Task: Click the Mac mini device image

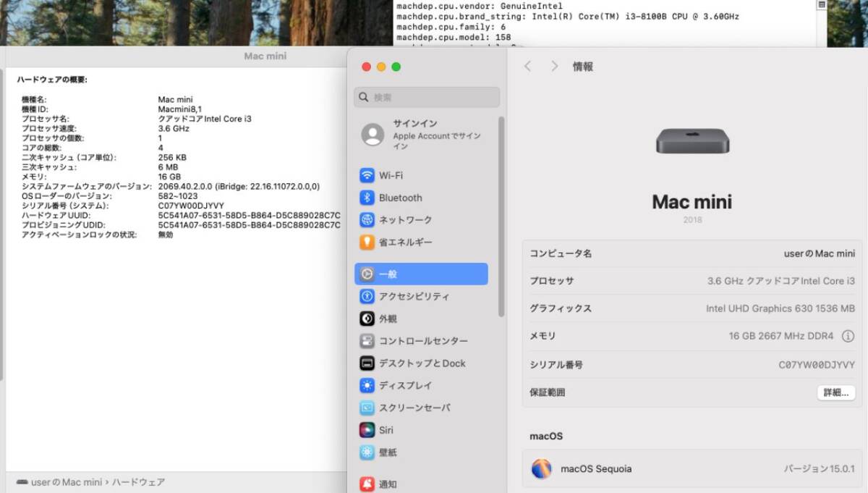Action: 692,141
